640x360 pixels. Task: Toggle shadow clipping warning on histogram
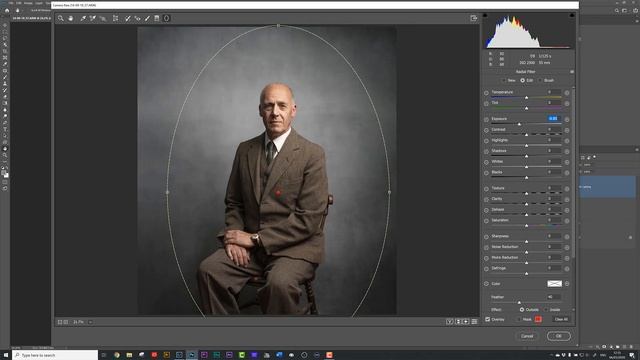[485, 16]
